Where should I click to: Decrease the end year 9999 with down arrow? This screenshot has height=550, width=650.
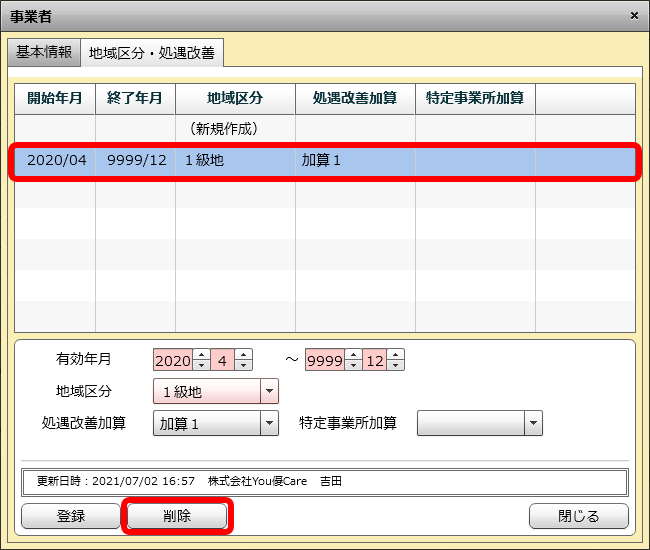[x=353, y=365]
